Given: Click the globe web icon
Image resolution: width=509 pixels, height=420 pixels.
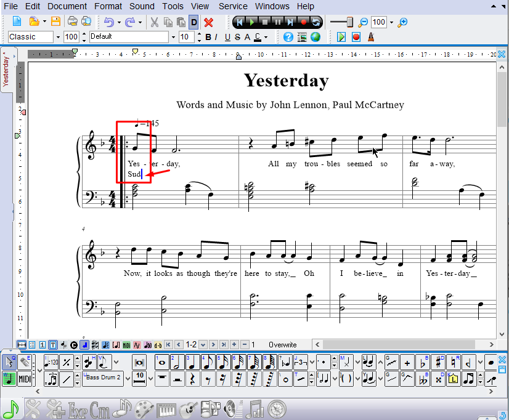Looking at the screenshot, I should click(316, 37).
